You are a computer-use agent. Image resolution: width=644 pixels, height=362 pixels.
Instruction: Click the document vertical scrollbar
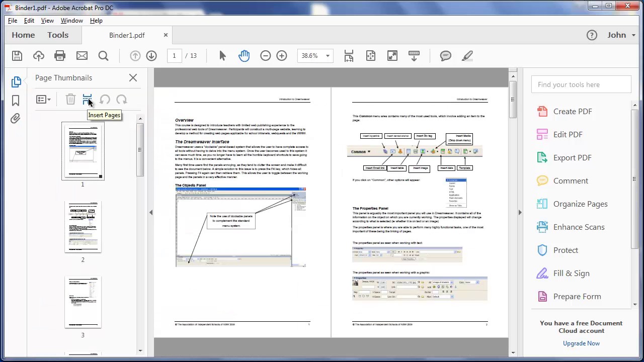click(513, 100)
